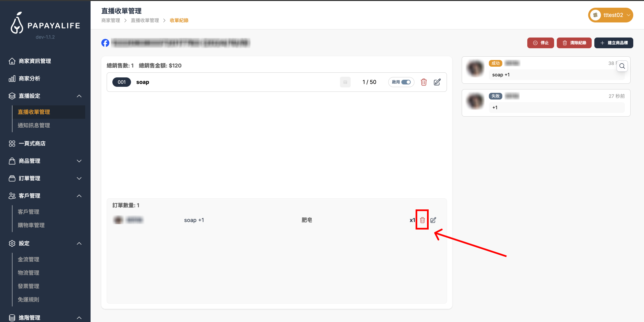This screenshot has height=322, width=644.
Task: Open 通知訊息管理 in the sidebar
Action: pyautogui.click(x=34, y=125)
